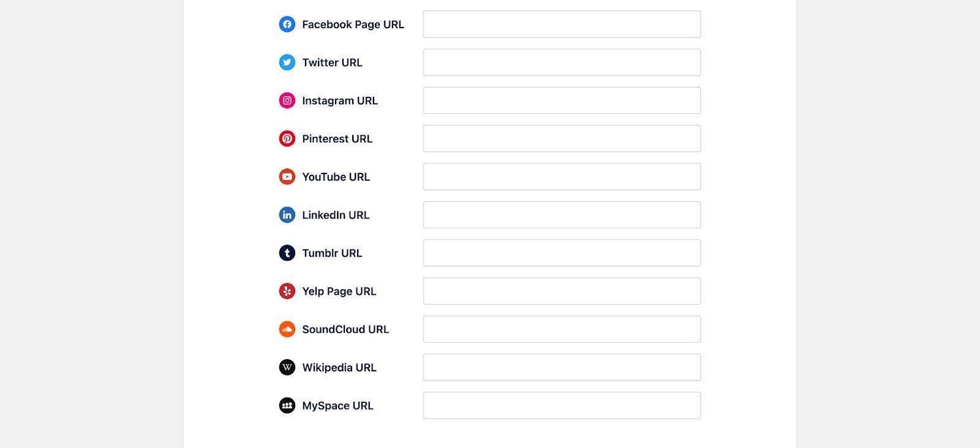The width and height of the screenshot is (980, 448).
Task: Click the MySpace people icon
Action: click(x=287, y=406)
